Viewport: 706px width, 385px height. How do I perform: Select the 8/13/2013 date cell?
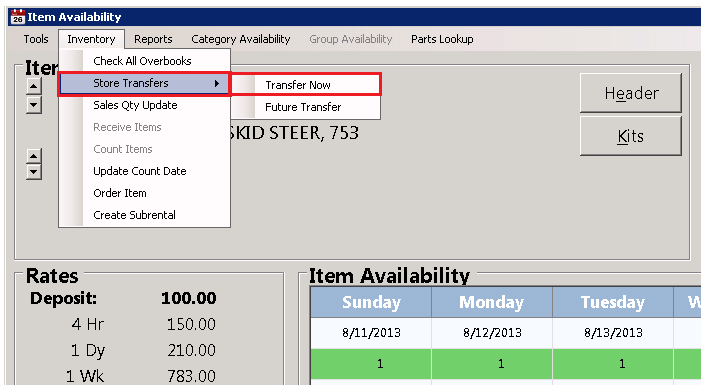pyautogui.click(x=613, y=333)
